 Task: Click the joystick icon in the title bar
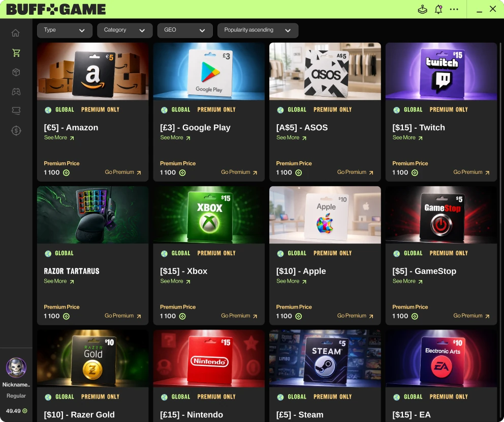[x=422, y=9]
